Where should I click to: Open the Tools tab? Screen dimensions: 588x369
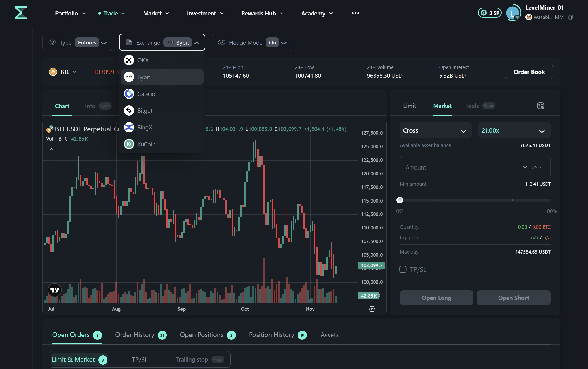point(480,106)
